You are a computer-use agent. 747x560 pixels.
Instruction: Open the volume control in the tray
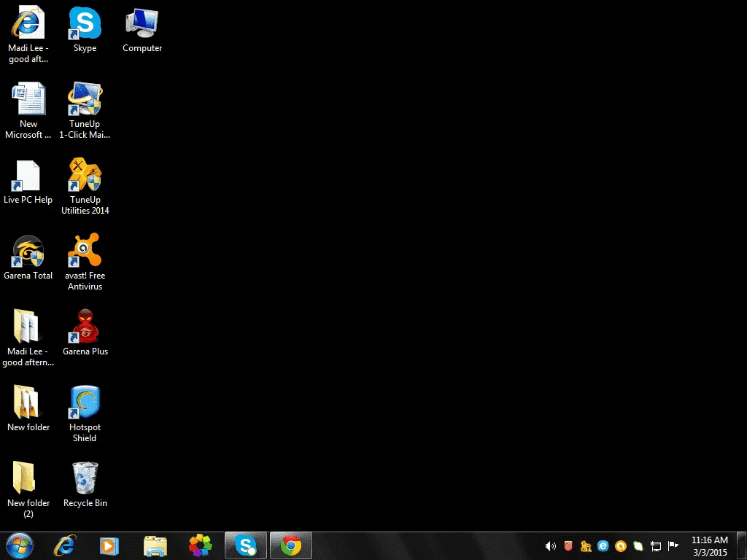point(550,546)
